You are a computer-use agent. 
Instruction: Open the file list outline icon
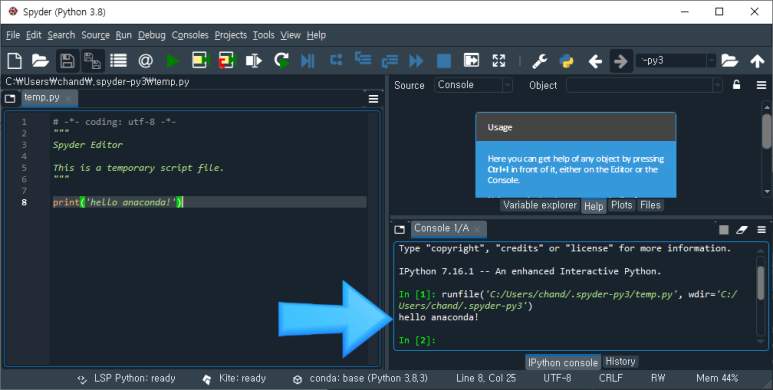(118, 61)
